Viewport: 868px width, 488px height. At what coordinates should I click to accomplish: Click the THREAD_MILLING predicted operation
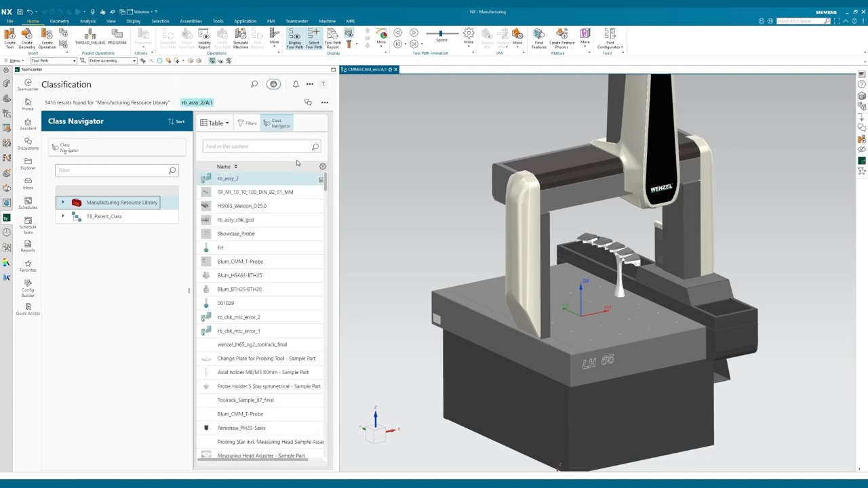(90, 38)
